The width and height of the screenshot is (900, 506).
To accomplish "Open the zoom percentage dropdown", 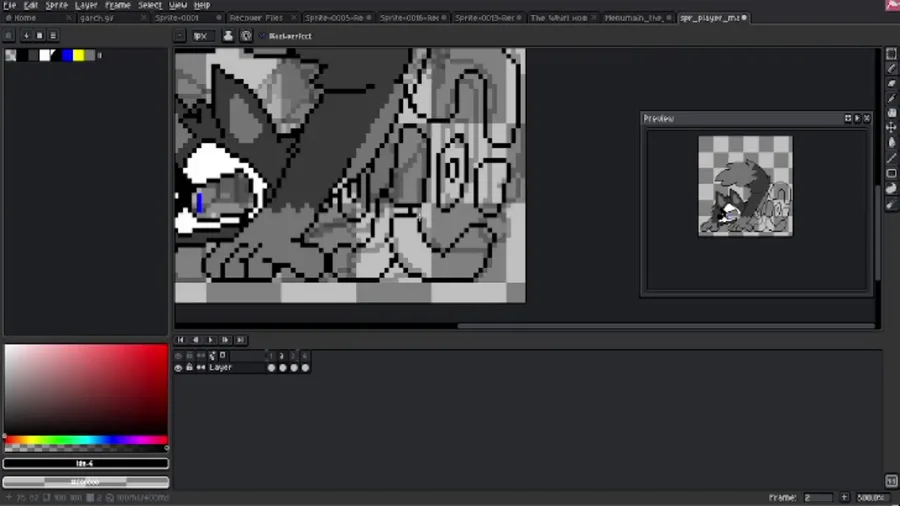I will pos(872,497).
